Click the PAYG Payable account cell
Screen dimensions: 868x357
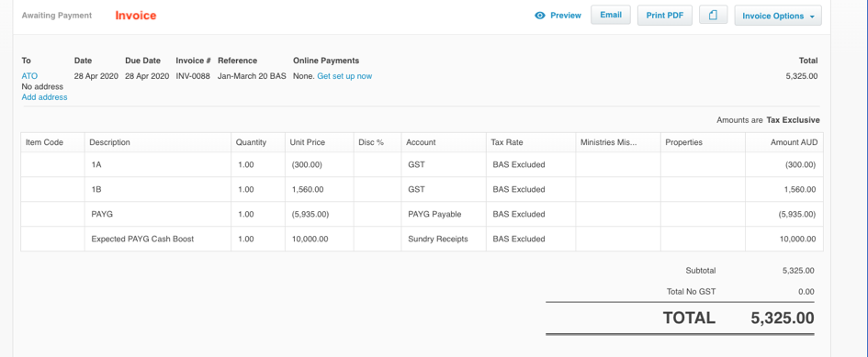[444, 214]
